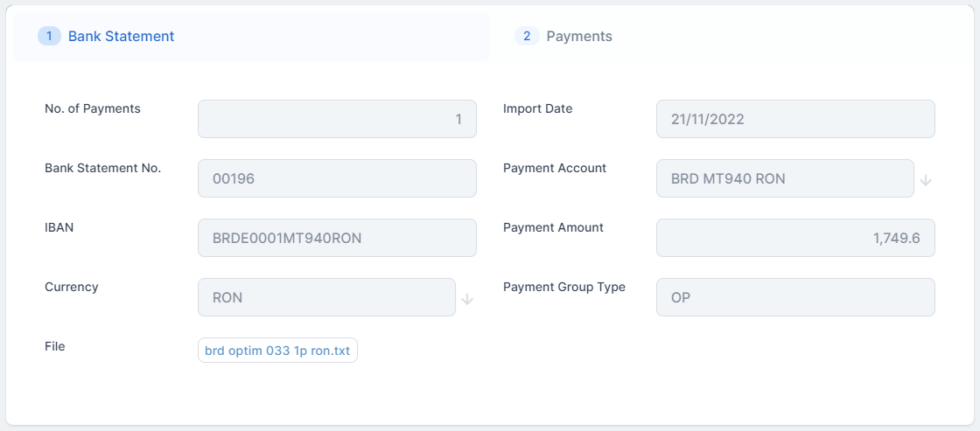Click the Bank Statement No. field 00196
Viewport: 980px width, 431px height.
pyautogui.click(x=337, y=178)
